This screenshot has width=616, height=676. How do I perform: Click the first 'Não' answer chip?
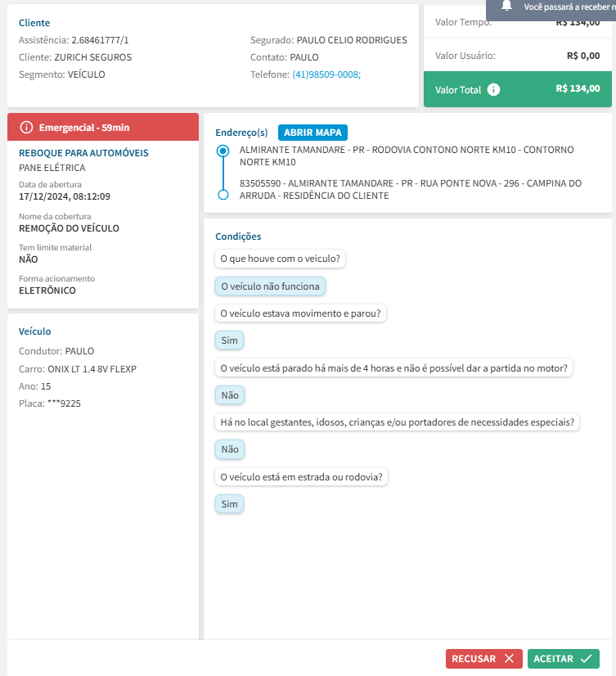click(x=230, y=395)
